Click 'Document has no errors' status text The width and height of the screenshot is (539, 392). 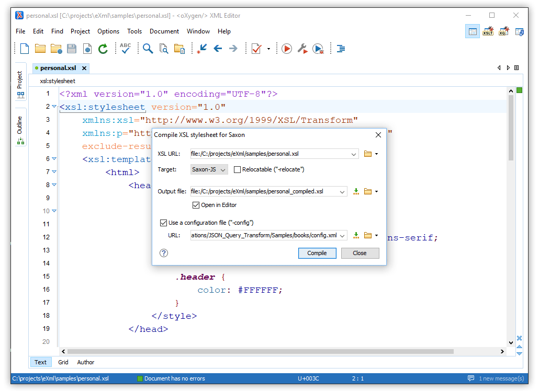[x=174, y=378]
